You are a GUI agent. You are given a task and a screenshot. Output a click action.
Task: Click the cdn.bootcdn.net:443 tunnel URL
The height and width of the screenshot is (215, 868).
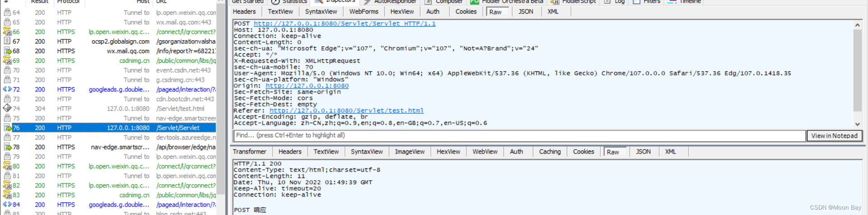coord(185,99)
